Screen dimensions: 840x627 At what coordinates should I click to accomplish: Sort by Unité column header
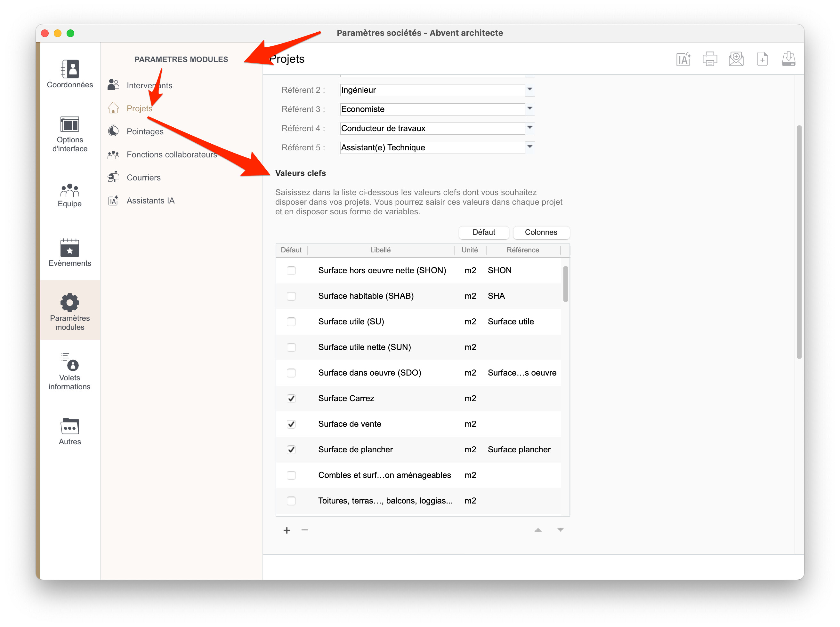coord(470,250)
